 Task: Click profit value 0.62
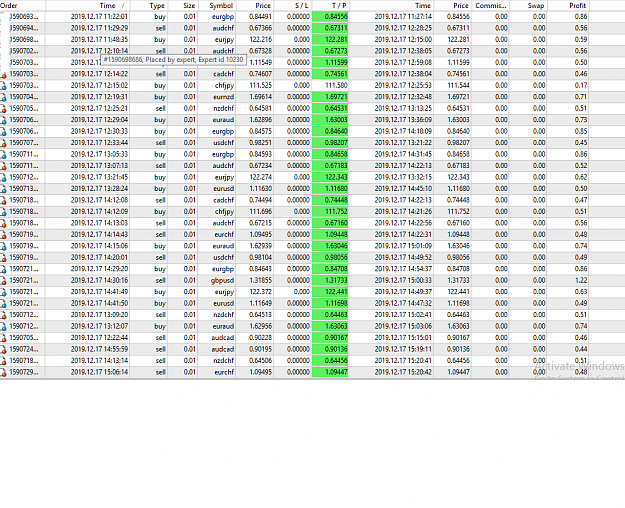[x=581, y=177]
